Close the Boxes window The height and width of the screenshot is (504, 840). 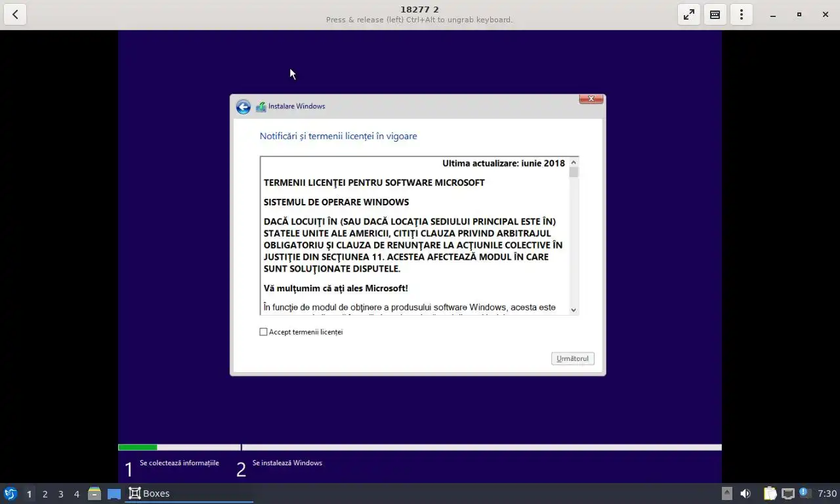(825, 14)
